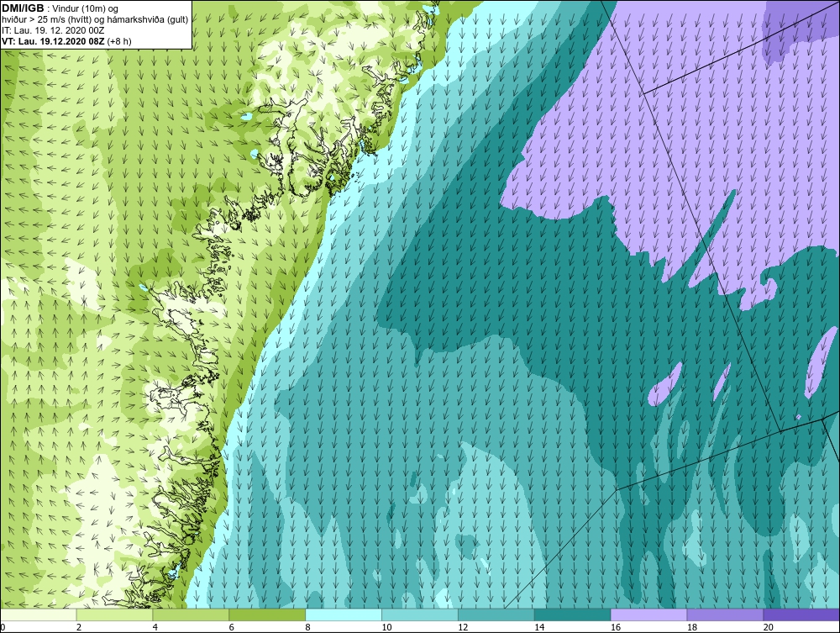Click the legend value label 0

[x=3, y=627]
